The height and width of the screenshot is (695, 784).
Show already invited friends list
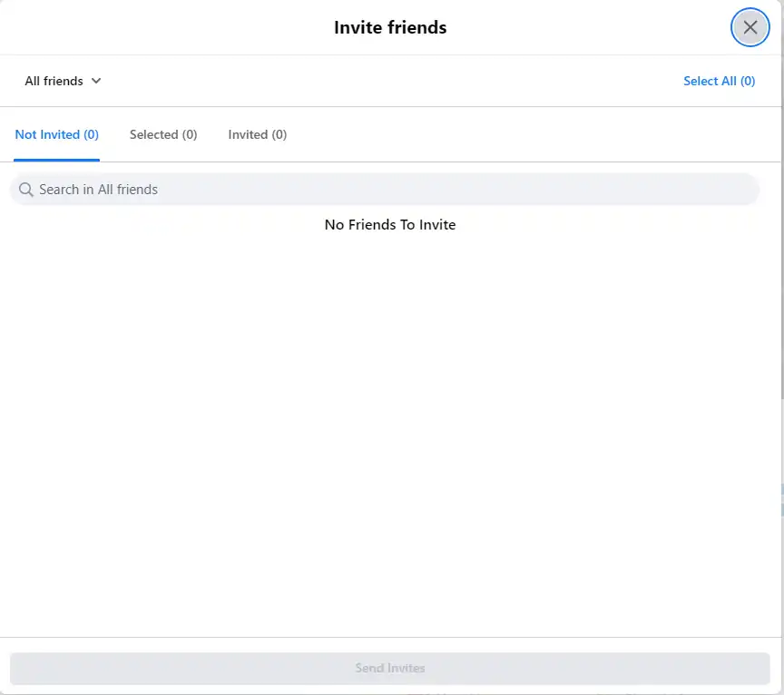click(257, 134)
